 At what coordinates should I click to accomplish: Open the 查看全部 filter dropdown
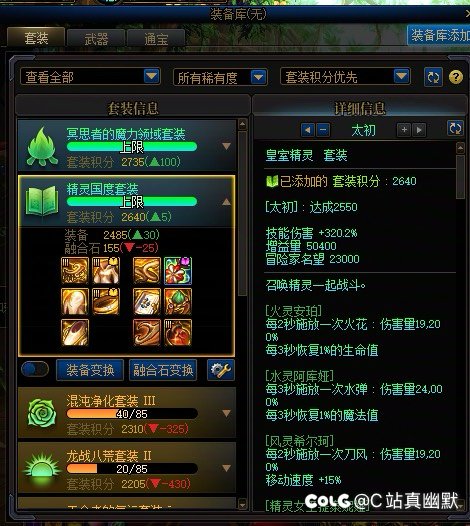pos(90,77)
